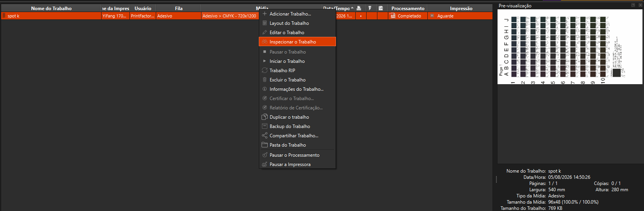Viewport: 644px width, 211px height.
Task: Click the stop icon beside Pausar o Trabalho
Action: (265, 52)
